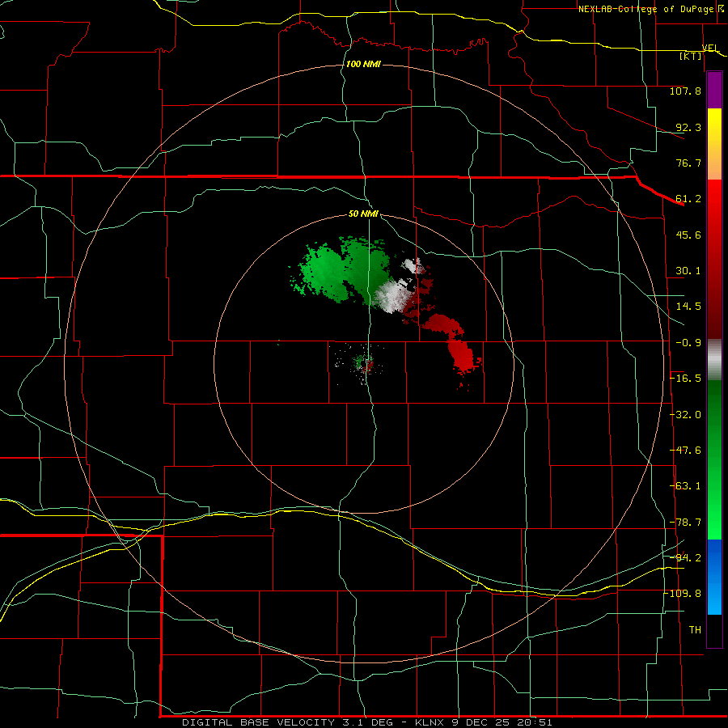Click the 100 NMI range ring label
The height and width of the screenshot is (728, 728).
pos(363,64)
